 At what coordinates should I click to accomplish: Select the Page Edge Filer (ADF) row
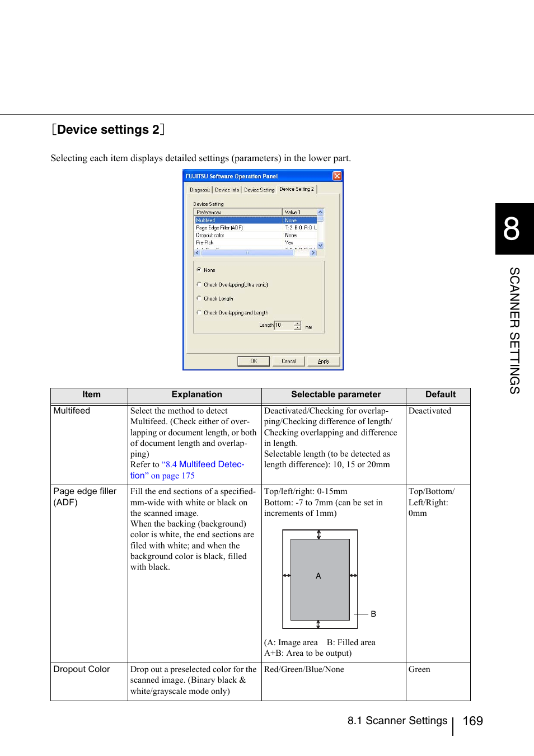256,228
